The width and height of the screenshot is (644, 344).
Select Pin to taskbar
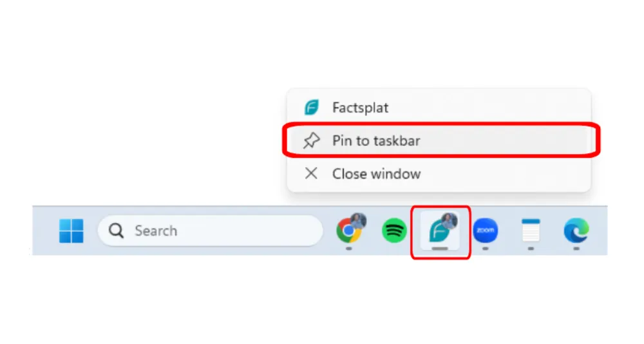coord(439,140)
